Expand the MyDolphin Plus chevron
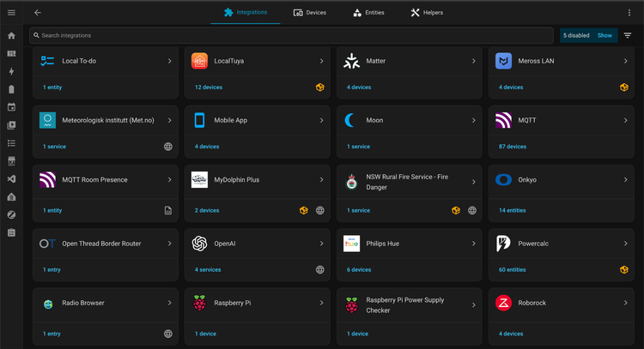Image resolution: width=644 pixels, height=349 pixels. click(322, 179)
